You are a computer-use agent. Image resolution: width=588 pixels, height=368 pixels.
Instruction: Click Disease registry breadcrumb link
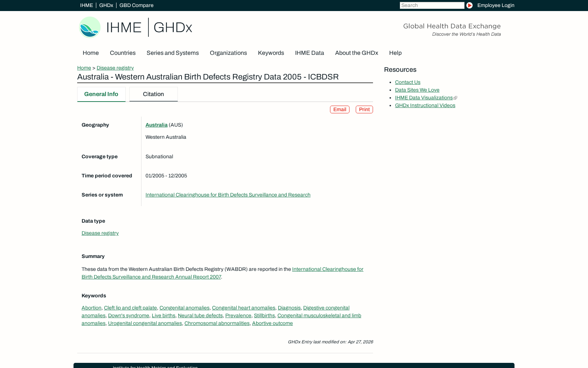tap(115, 68)
